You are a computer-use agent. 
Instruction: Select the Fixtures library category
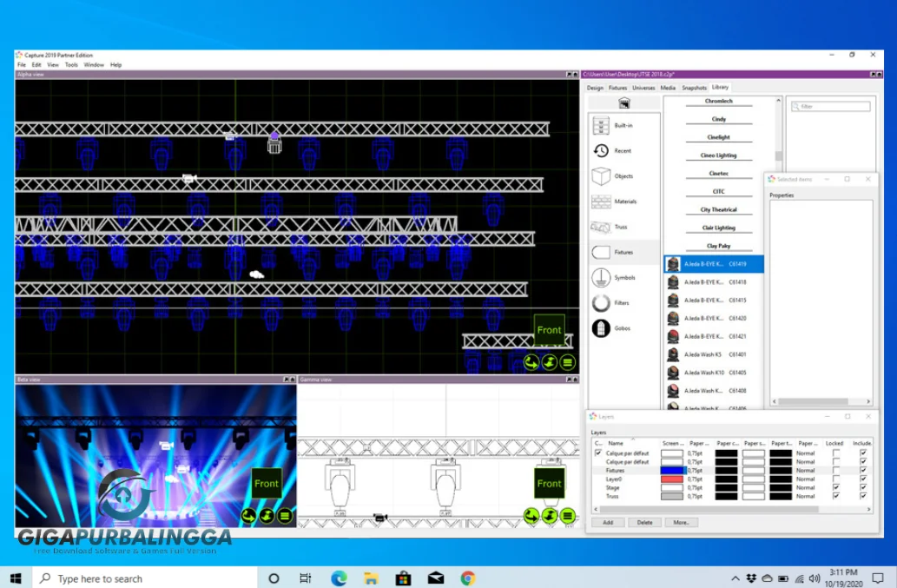tap(623, 252)
